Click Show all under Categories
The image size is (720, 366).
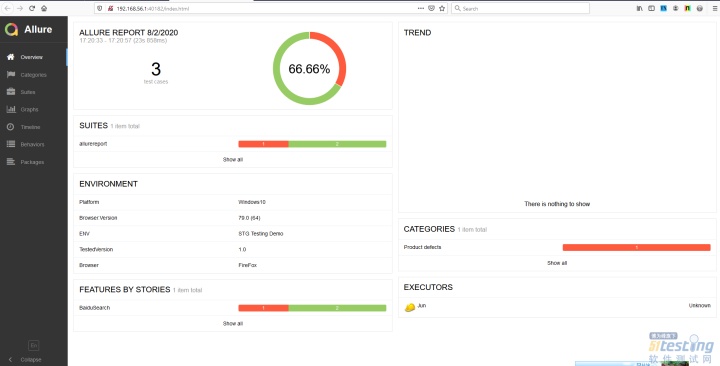tap(557, 263)
